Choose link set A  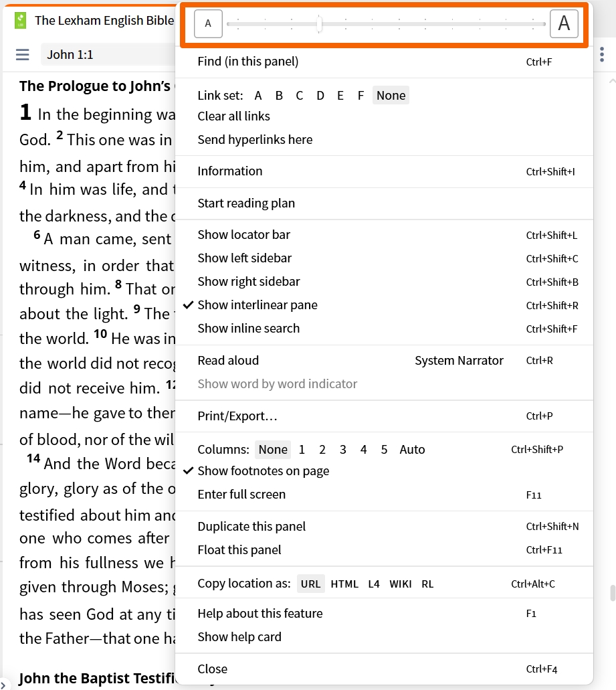click(258, 96)
